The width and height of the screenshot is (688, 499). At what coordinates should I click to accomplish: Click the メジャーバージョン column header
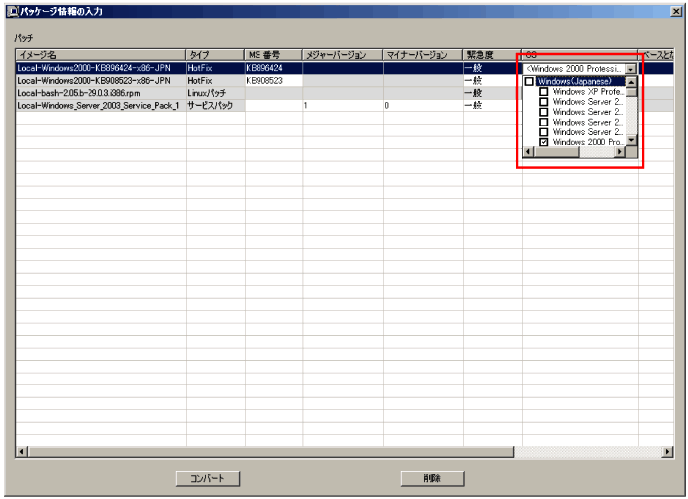coord(342,55)
